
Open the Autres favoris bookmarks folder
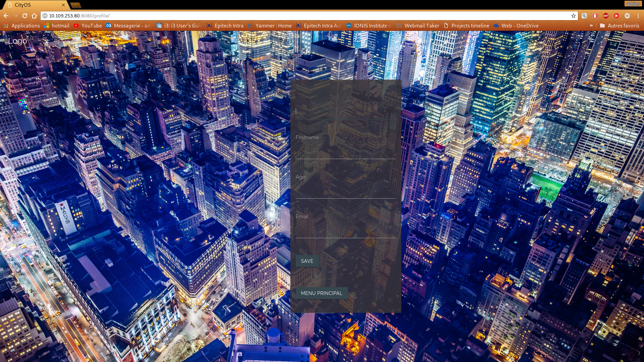tap(620, 25)
